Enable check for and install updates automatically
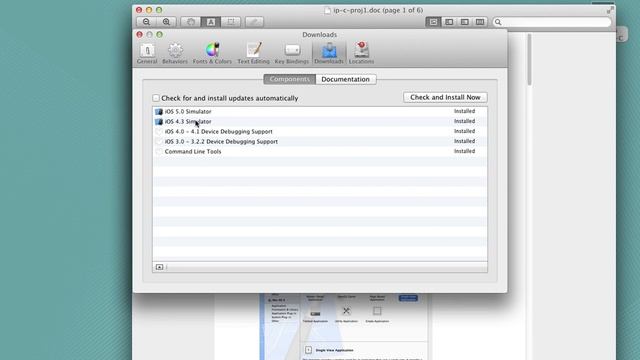The width and height of the screenshot is (640, 360). click(156, 98)
